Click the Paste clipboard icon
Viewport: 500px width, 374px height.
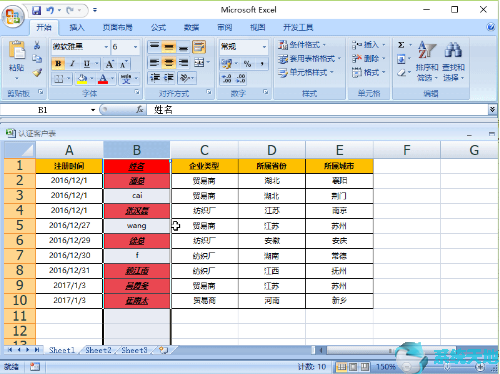[17, 50]
